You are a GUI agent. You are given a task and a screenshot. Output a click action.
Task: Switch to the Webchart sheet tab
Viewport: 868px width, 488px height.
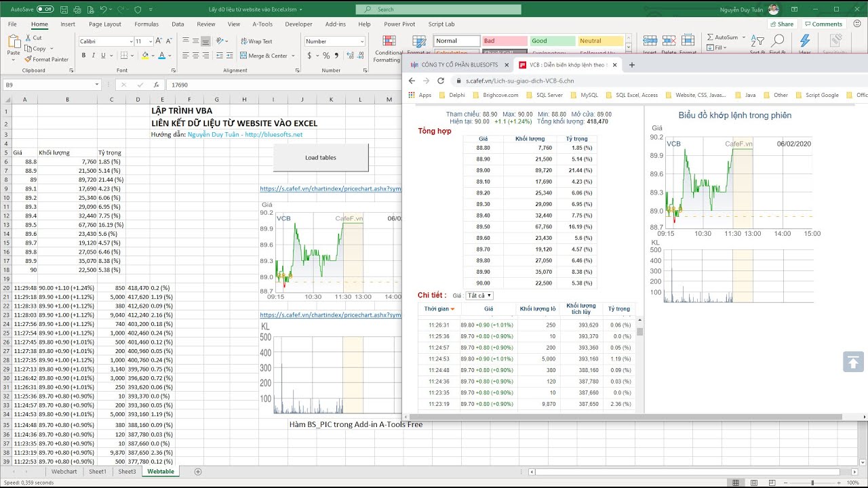click(x=64, y=471)
